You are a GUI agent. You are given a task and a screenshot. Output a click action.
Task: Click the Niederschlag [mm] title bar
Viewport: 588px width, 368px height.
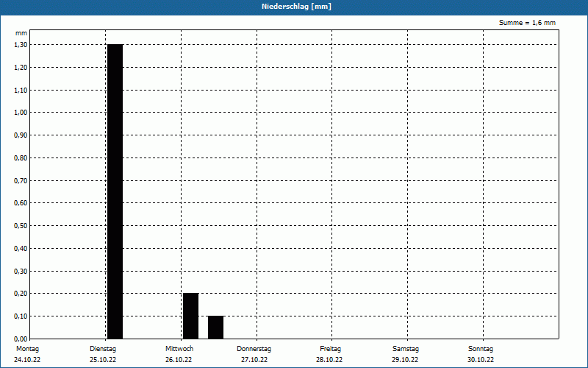tap(294, 7)
